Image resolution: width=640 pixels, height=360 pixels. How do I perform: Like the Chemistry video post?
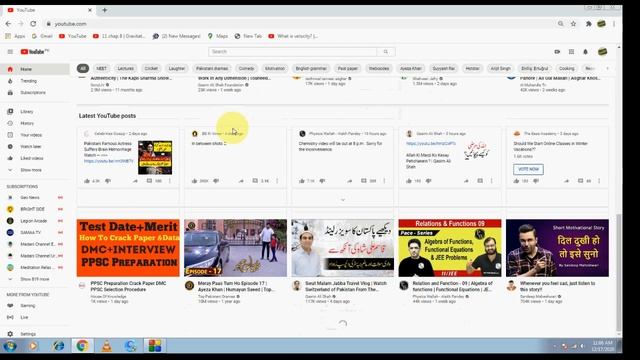302,181
